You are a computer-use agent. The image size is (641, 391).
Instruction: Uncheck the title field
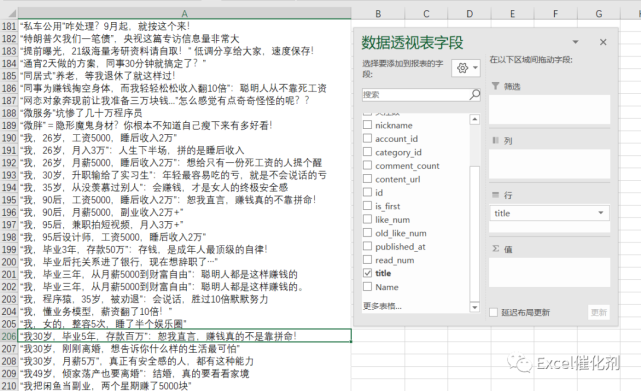click(368, 273)
